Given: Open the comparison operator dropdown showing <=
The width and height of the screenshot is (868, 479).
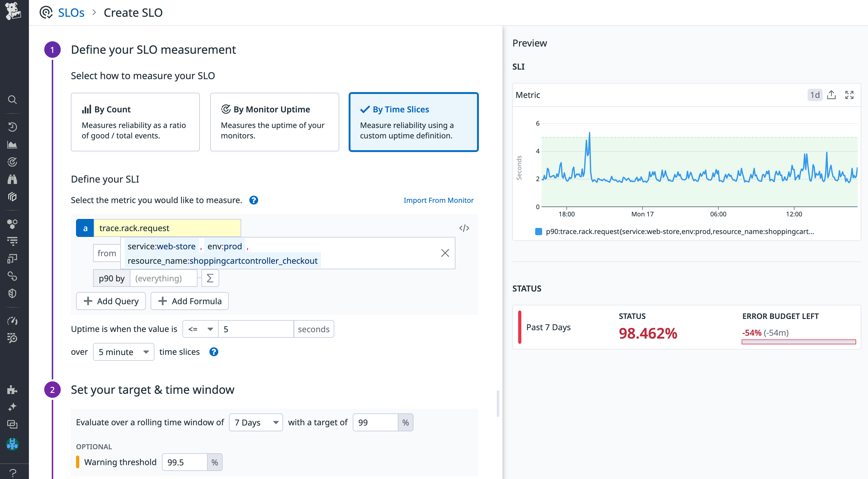Looking at the screenshot, I should click(200, 329).
